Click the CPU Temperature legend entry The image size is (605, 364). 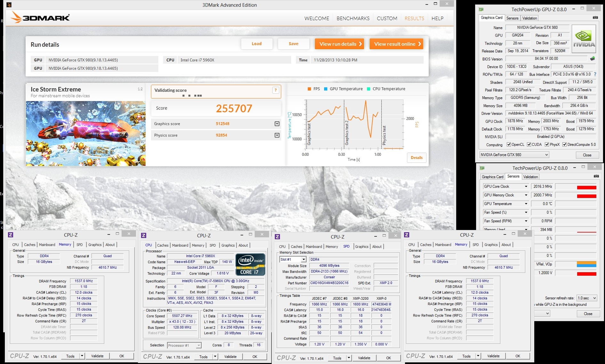[386, 89]
